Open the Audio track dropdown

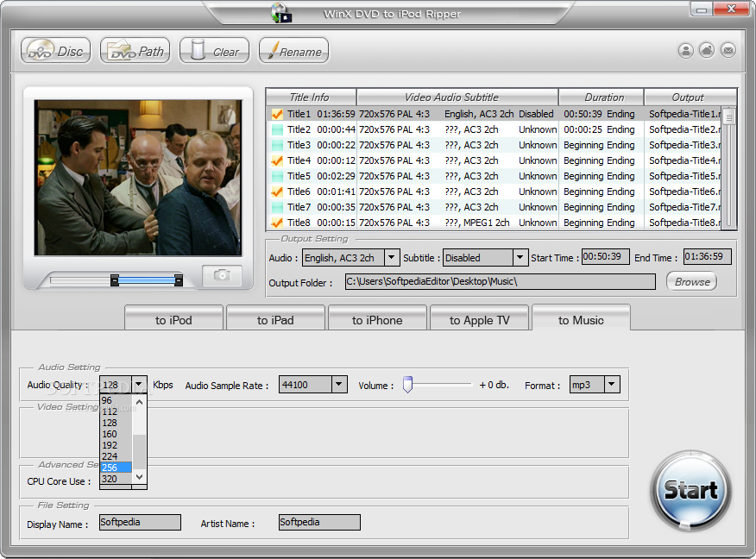click(x=392, y=258)
